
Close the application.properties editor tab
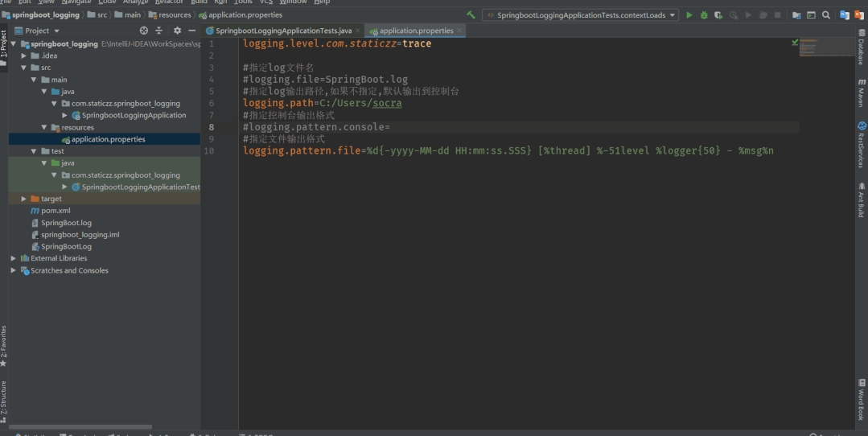point(459,31)
